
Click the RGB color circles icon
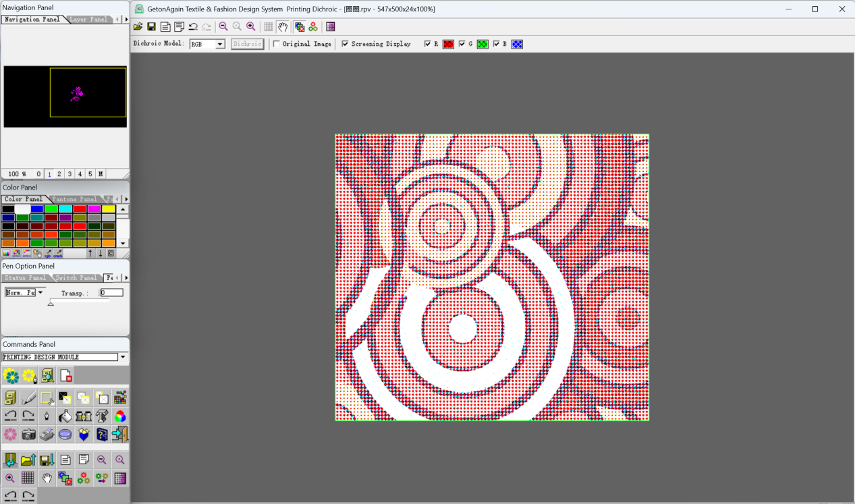pos(120,416)
